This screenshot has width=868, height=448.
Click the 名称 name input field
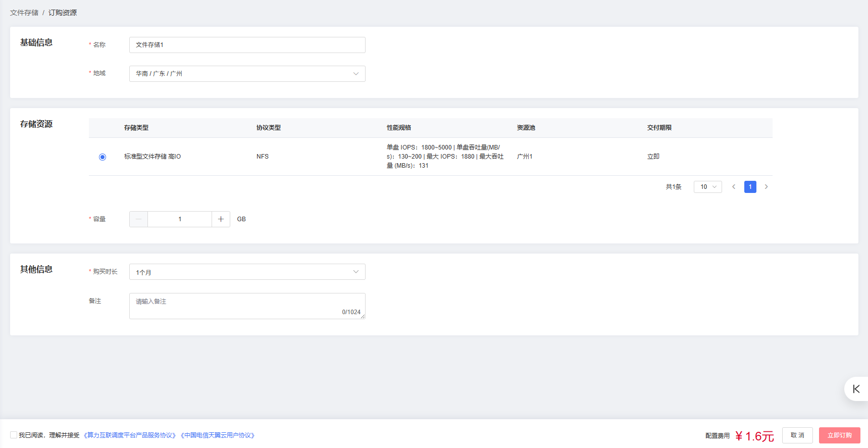coord(247,45)
